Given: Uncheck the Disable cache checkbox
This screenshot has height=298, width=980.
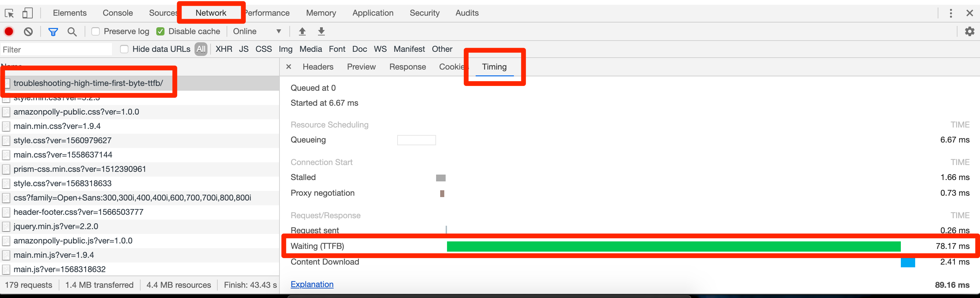Looking at the screenshot, I should [160, 32].
